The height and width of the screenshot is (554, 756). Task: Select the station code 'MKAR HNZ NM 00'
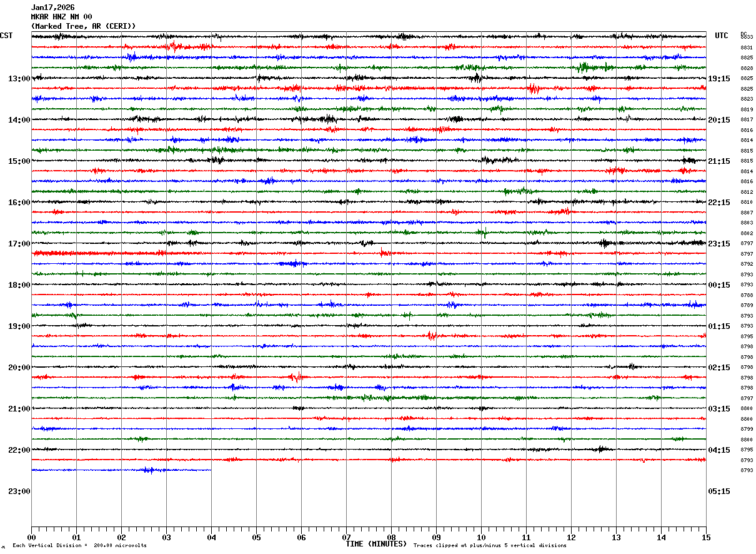(61, 17)
